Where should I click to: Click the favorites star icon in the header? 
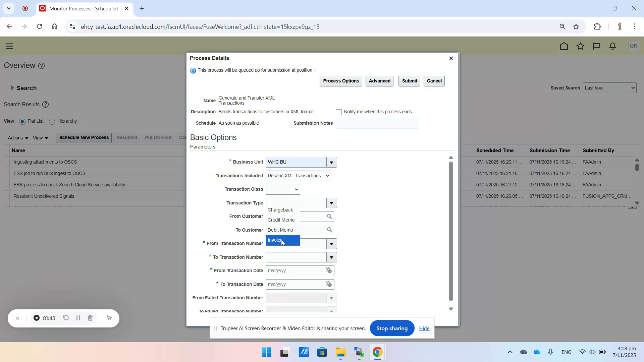pyautogui.click(x=580, y=46)
